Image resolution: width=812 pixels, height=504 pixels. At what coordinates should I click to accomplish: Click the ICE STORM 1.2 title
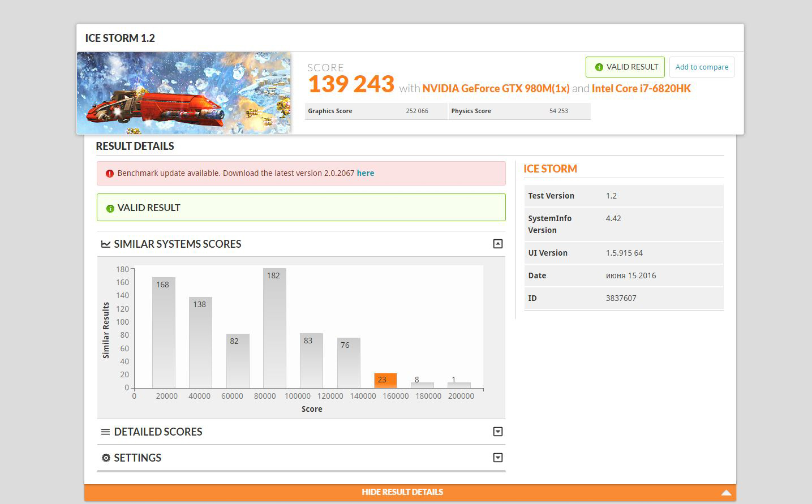point(120,38)
